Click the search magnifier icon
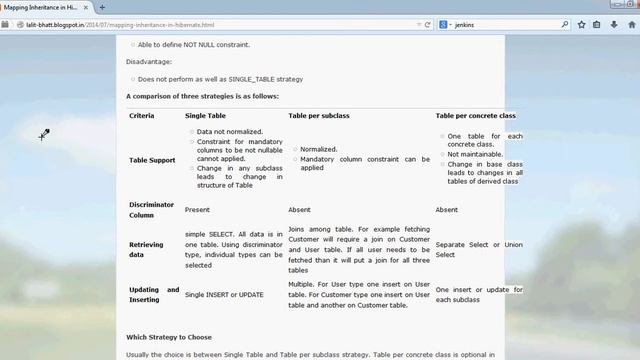 click(x=565, y=25)
